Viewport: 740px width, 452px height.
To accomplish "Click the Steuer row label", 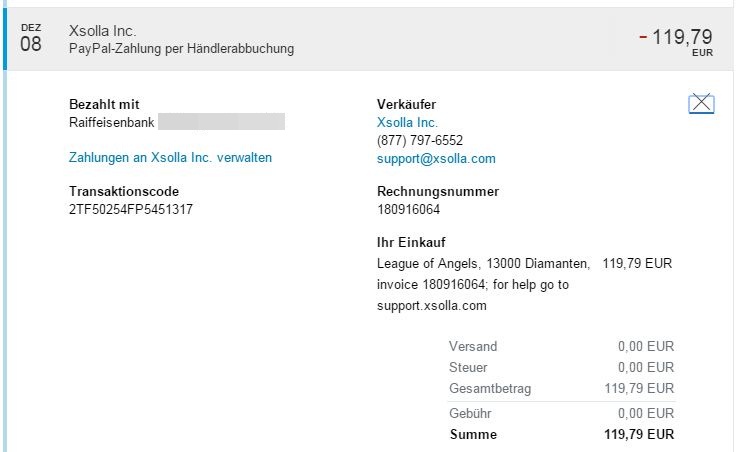I will click(x=469, y=367).
